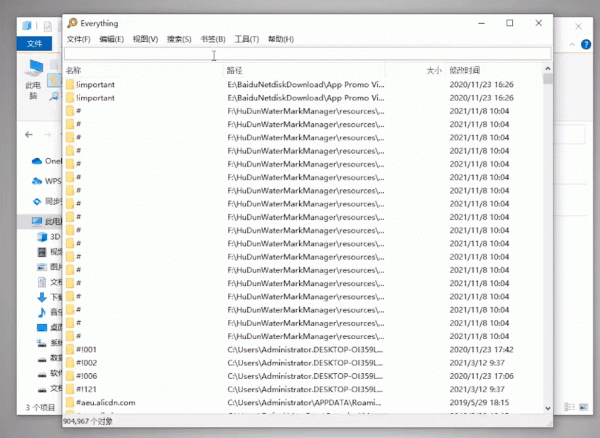Select the 图片 folder icon in Explorer sidebar
Viewport: 600px width, 438px height.
click(42, 267)
